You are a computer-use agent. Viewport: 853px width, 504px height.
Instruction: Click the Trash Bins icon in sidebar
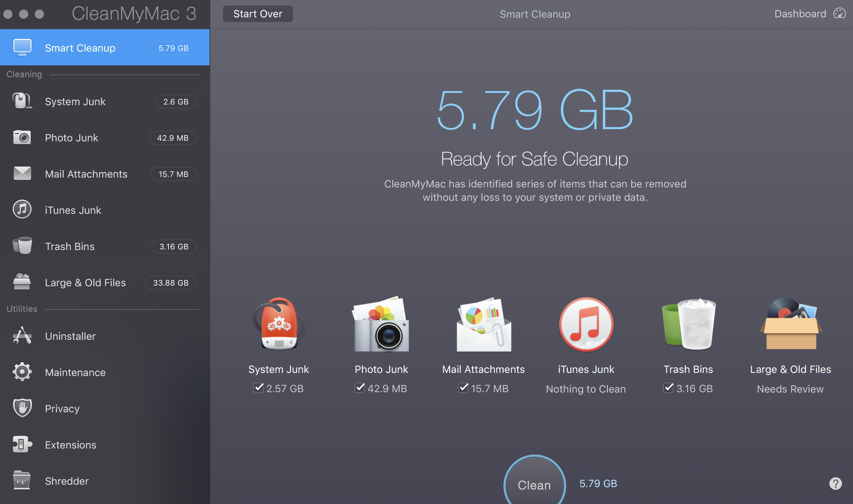pos(22,246)
